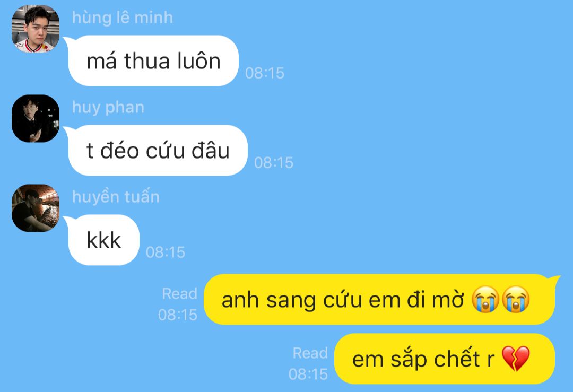This screenshot has height=392, width=573.
Task: Tap the 08:15 timestamp after 'má thua luôn'
Action: click(x=265, y=73)
